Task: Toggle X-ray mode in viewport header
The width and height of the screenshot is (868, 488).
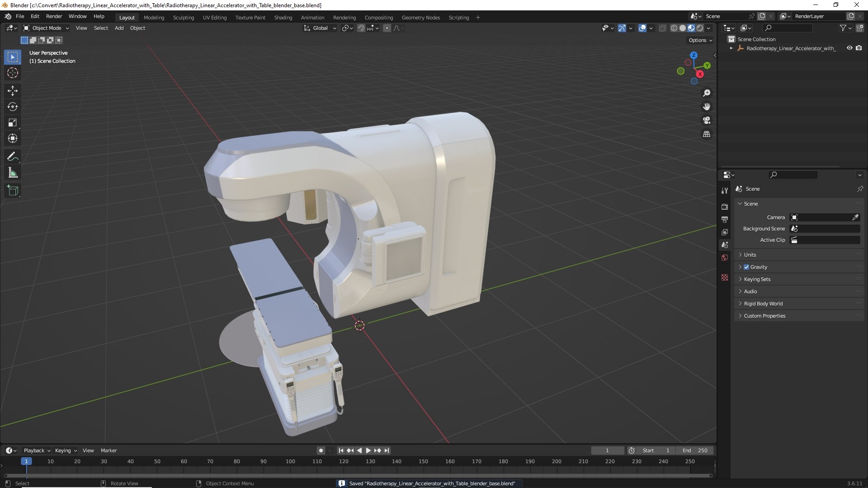Action: (x=662, y=28)
